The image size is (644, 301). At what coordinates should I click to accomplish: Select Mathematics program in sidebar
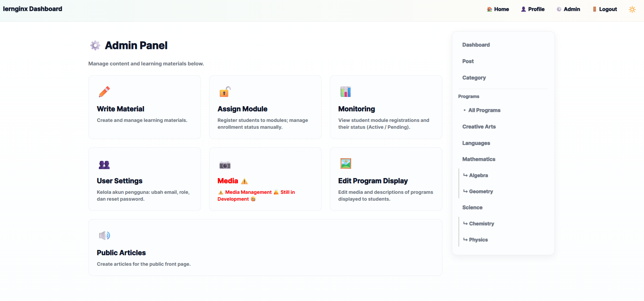(479, 159)
